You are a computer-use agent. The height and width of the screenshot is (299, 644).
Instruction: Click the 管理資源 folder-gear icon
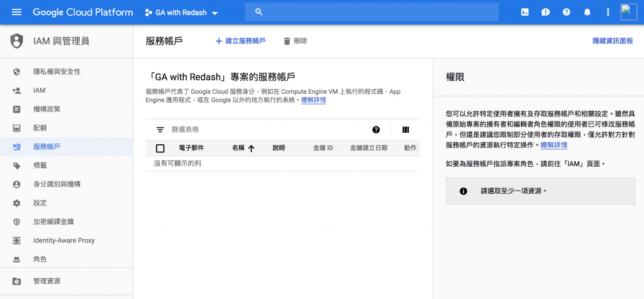coord(16,281)
